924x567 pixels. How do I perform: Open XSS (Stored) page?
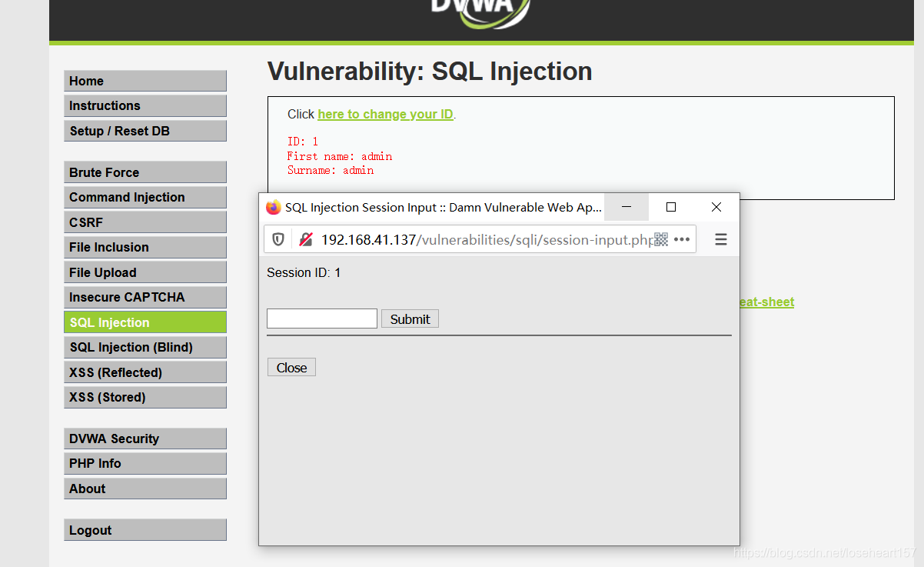tap(145, 397)
